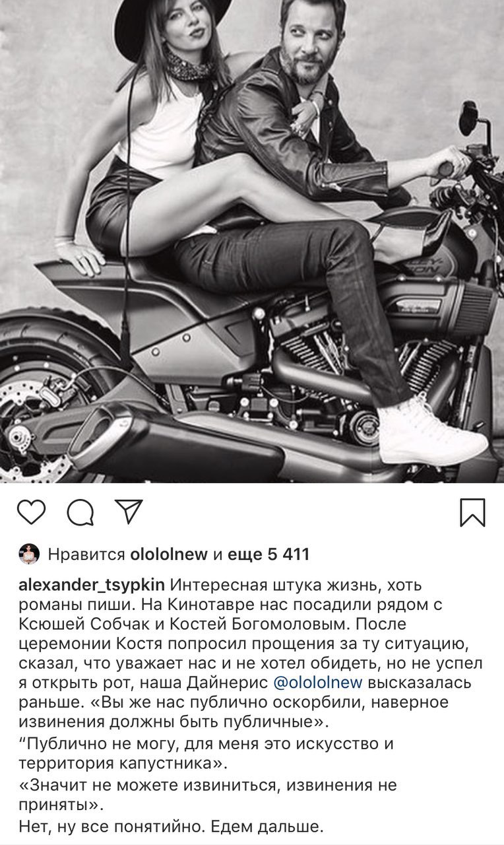The height and width of the screenshot is (845, 504).
Task: Open the small liker avatar beside Нравится
Action: 30,555
